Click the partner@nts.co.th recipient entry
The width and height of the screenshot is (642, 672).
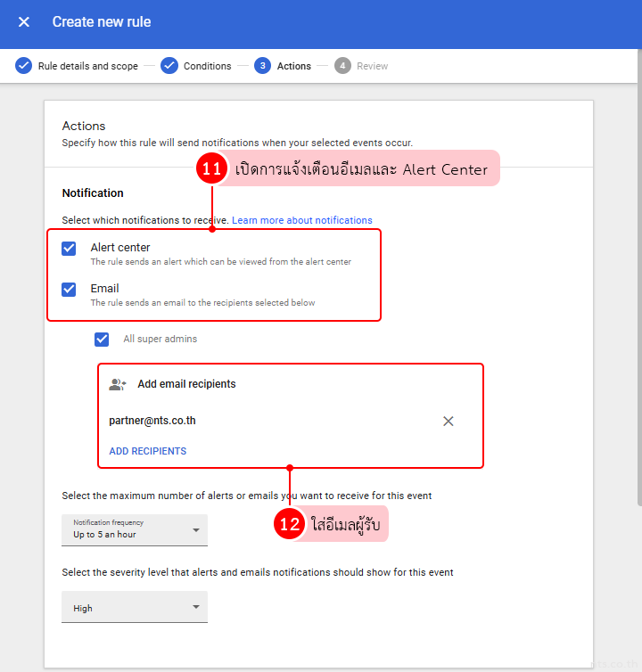[152, 421]
